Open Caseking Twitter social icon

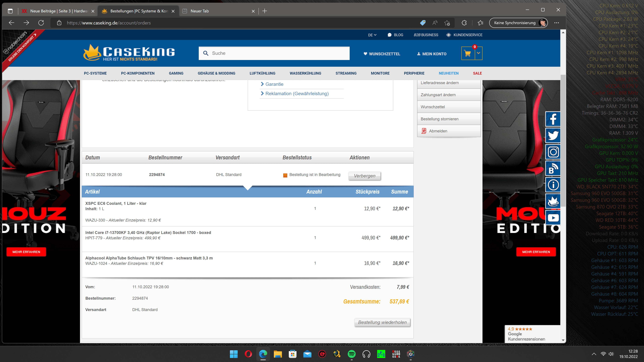point(553,135)
